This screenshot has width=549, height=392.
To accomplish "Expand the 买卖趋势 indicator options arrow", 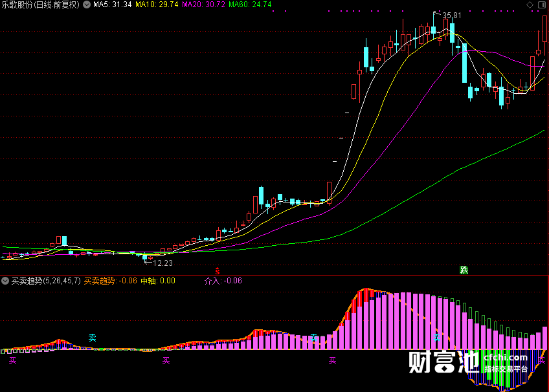I will pyautogui.click(x=5, y=281).
